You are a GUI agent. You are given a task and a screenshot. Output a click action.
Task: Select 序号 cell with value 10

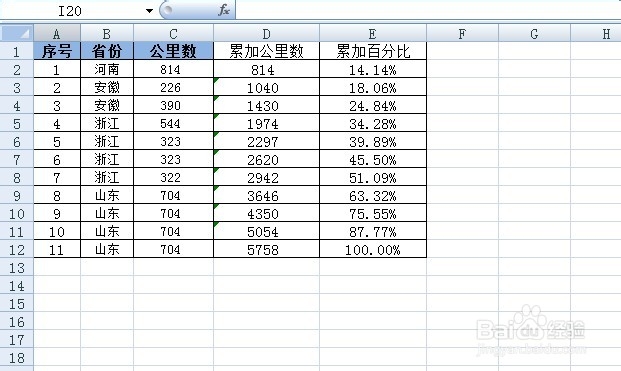click(x=57, y=232)
